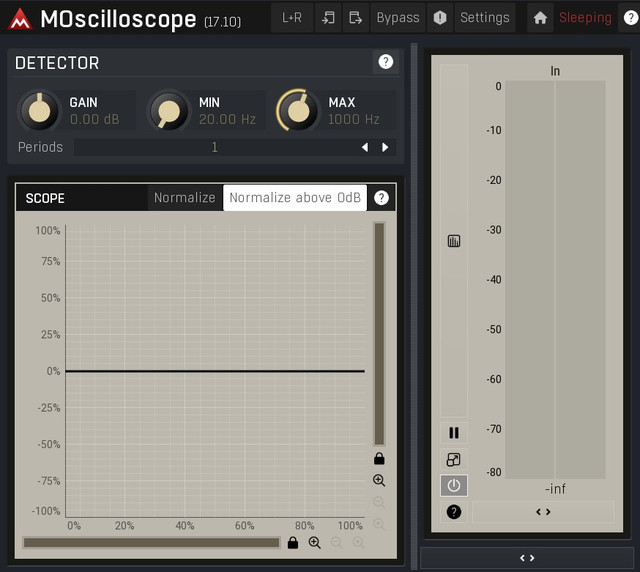Click the vertical scroll bar of the scope graph
Viewport: 640px width, 572px height.
pos(379,334)
